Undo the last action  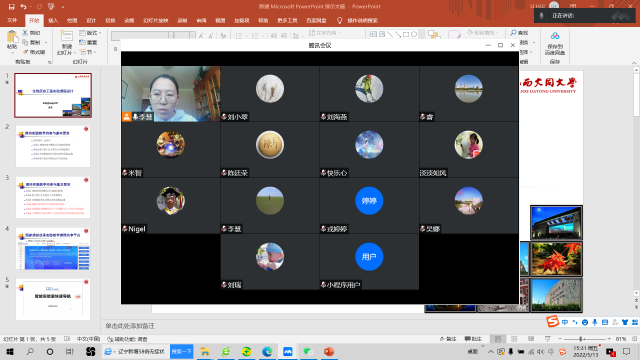[23, 7]
